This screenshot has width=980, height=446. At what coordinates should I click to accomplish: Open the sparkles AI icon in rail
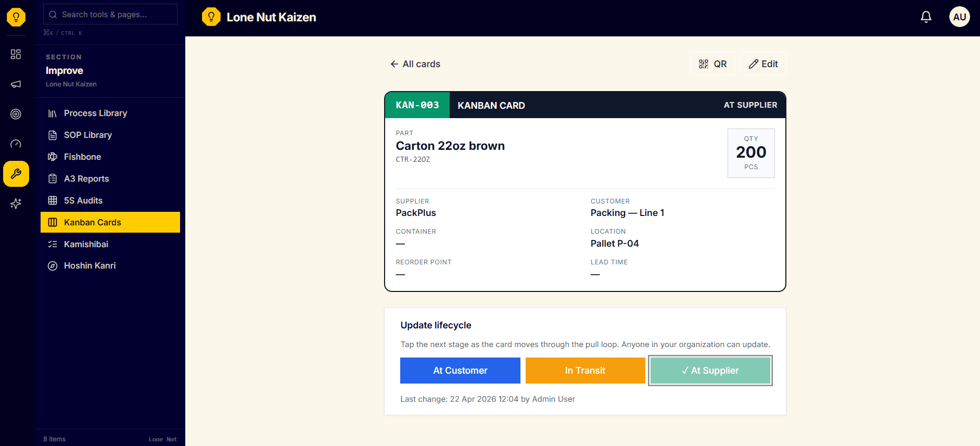[16, 203]
